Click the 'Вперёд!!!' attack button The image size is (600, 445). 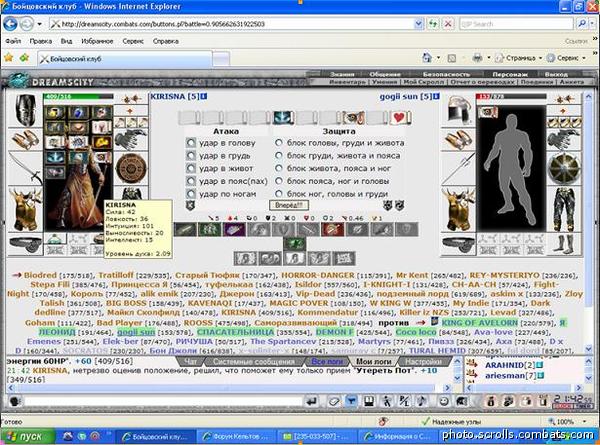coord(289,205)
